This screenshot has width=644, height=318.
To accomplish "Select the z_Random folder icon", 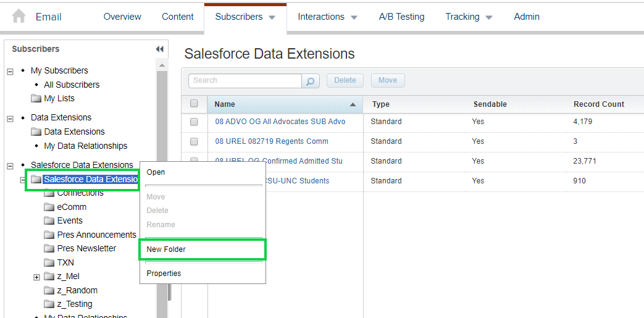I will [49, 290].
